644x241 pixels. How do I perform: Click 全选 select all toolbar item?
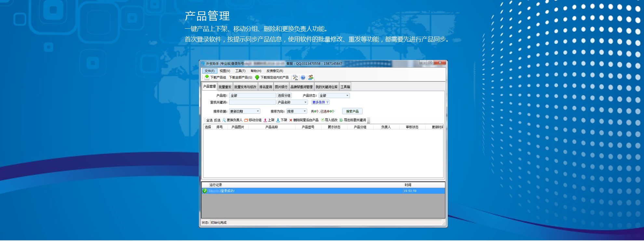(209, 120)
